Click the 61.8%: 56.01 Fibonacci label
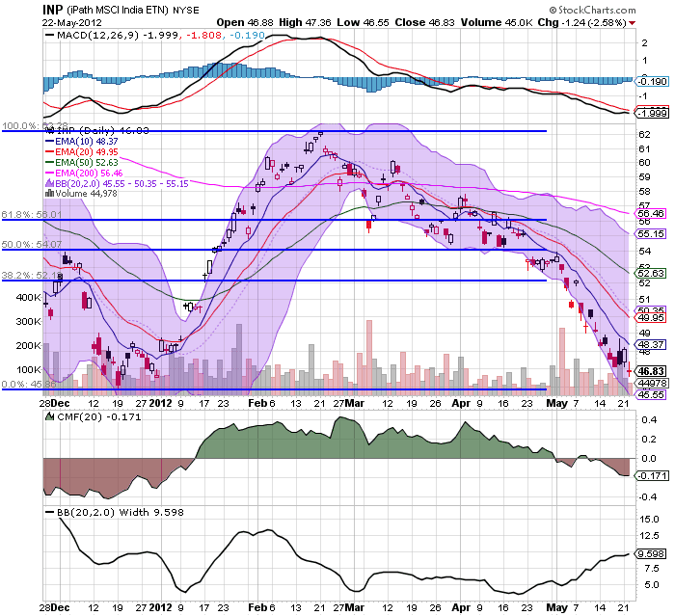The image size is (675, 616). point(32,214)
